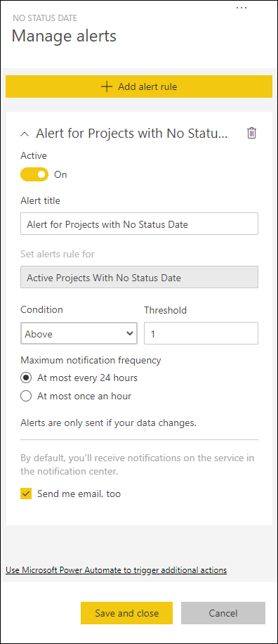Screen dimensions: 278x644
Task: Collapse the alert rule using the chevron
Action: pyautogui.click(x=25, y=134)
